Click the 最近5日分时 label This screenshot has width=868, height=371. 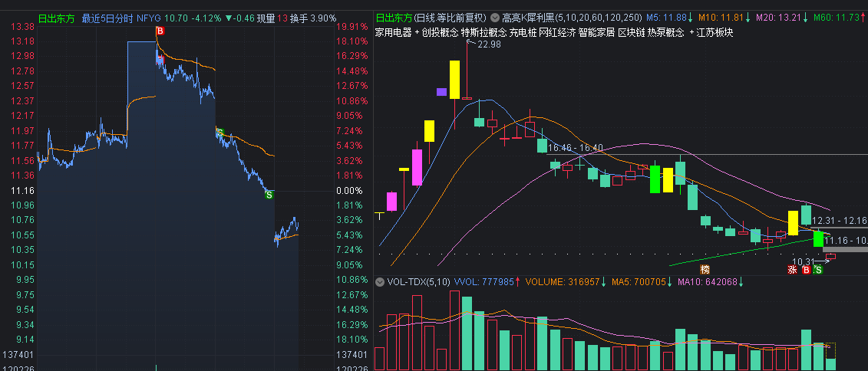[107, 18]
